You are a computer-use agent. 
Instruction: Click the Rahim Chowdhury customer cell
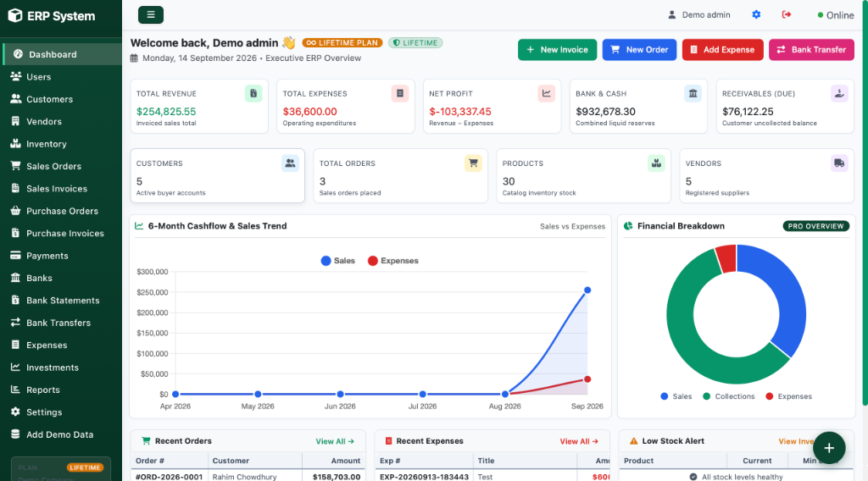[244, 477]
